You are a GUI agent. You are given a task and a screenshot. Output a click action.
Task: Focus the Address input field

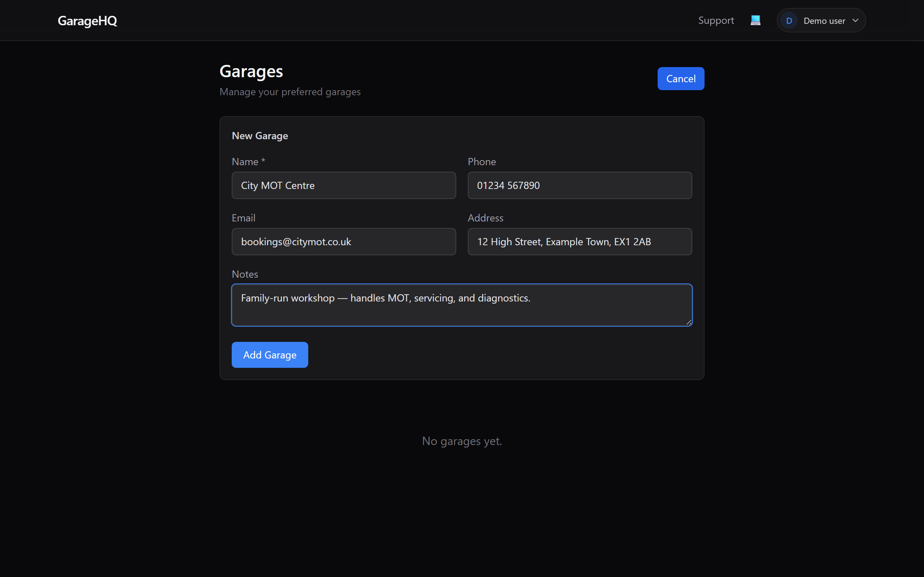[579, 241]
